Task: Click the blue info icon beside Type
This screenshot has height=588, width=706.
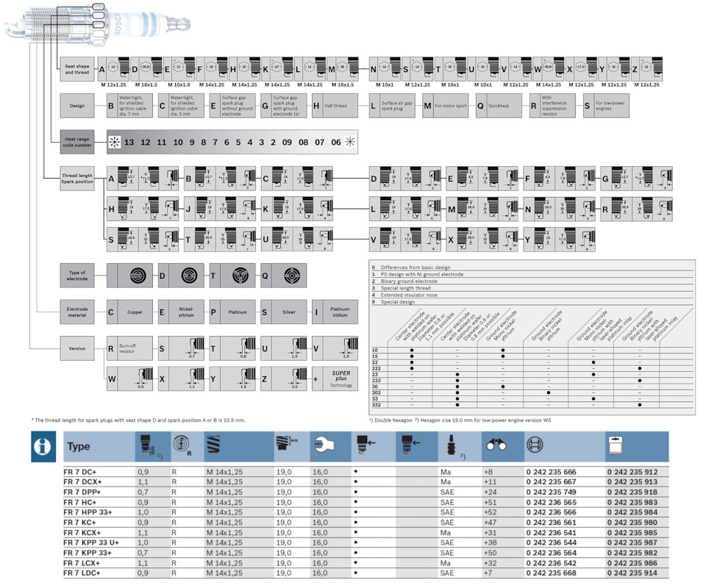Action: [x=43, y=446]
